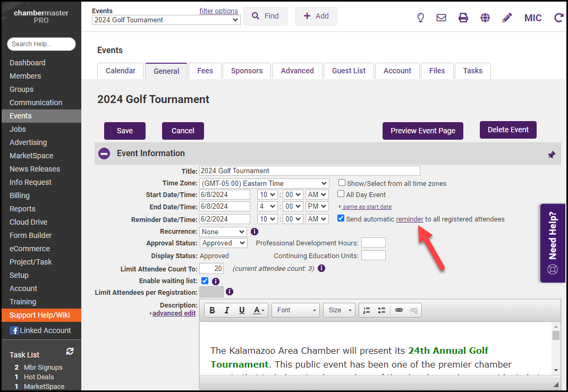Refresh the Task List using sync icon
Viewport: 568px width, 392px height.
[70, 352]
